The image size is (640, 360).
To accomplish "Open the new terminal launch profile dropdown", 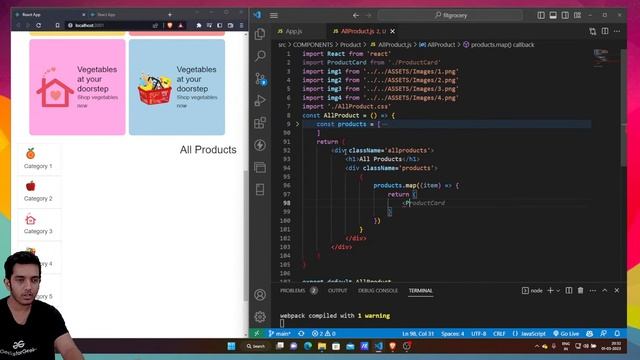I will pyautogui.click(x=558, y=291).
